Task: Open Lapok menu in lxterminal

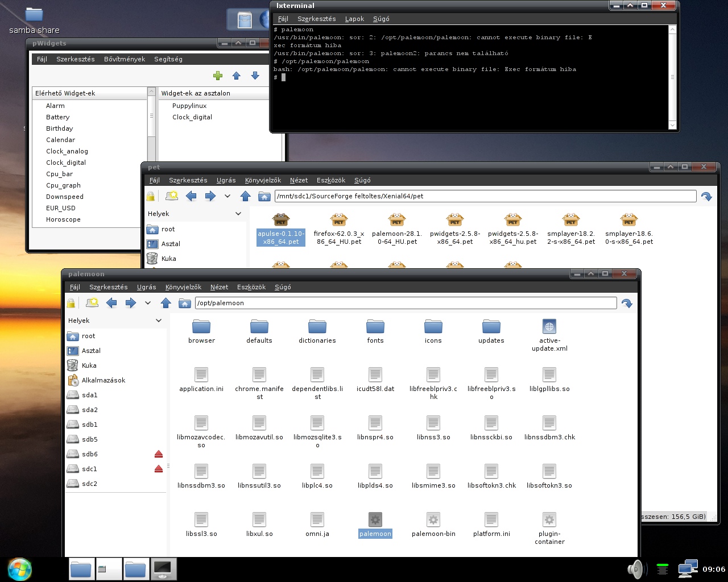Action: coord(354,19)
